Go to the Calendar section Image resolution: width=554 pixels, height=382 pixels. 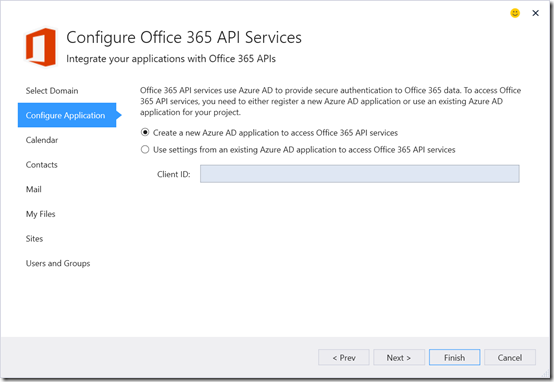click(x=42, y=140)
